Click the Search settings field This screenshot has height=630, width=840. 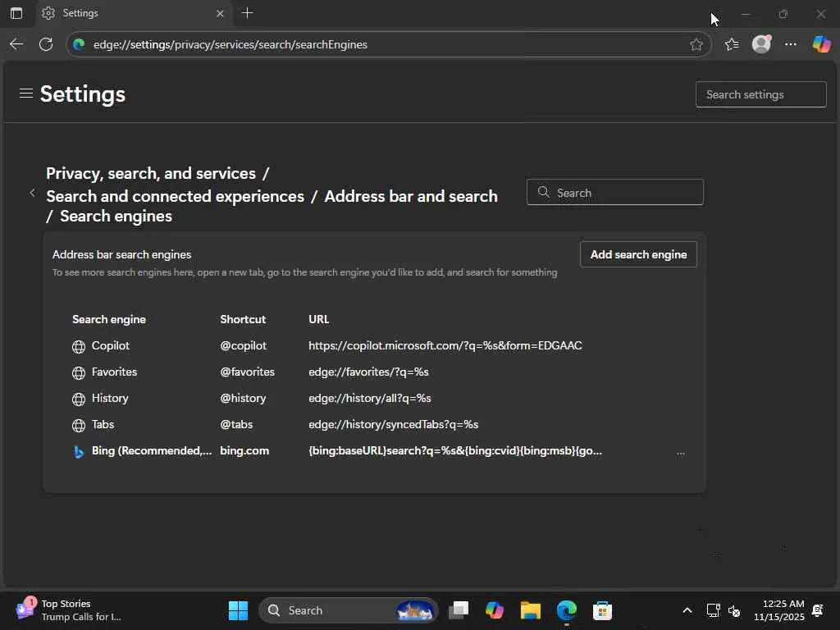click(760, 94)
